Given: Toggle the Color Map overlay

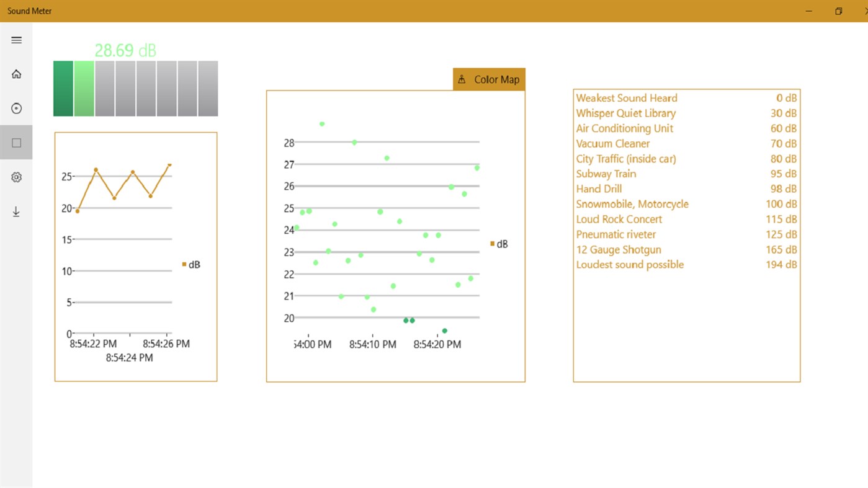Looking at the screenshot, I should tap(489, 79).
